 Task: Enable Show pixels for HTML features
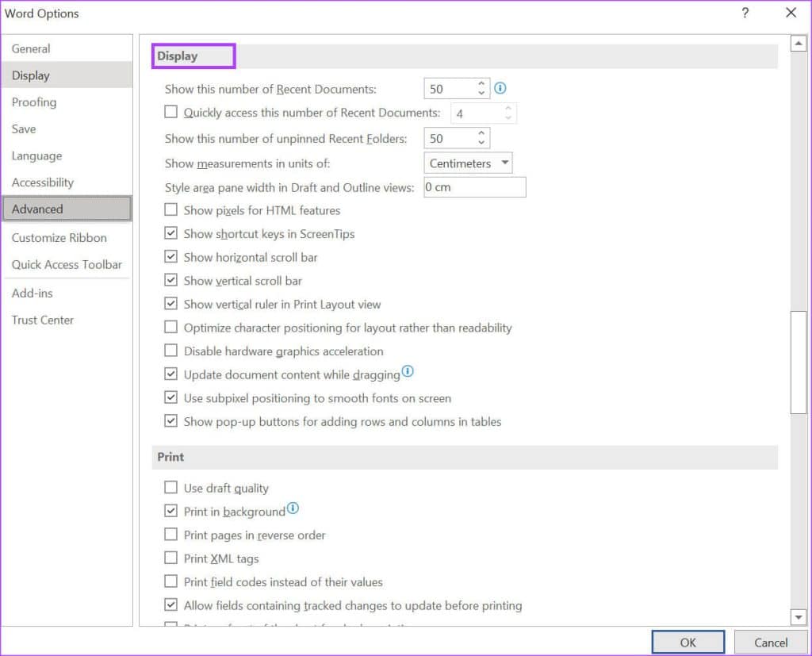(x=170, y=209)
